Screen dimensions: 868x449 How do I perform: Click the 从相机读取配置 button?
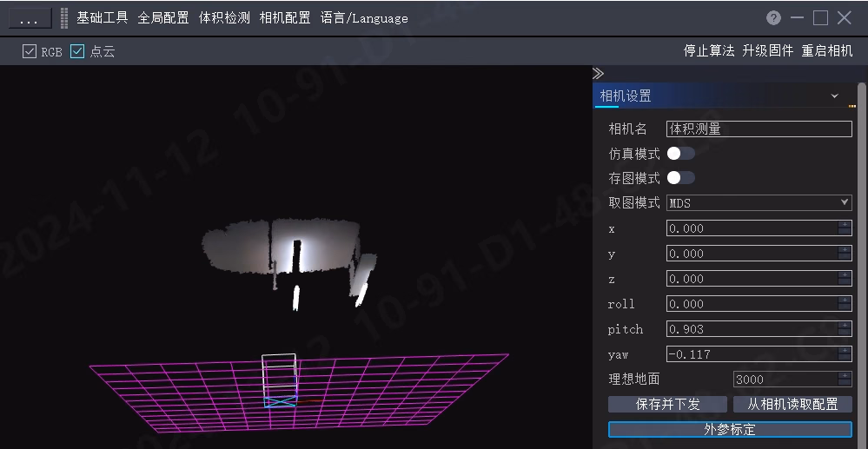coord(792,404)
